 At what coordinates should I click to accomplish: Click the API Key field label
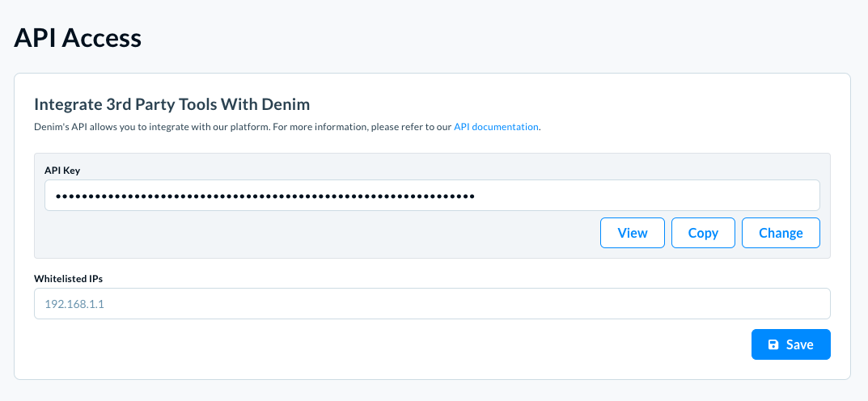[x=62, y=171]
